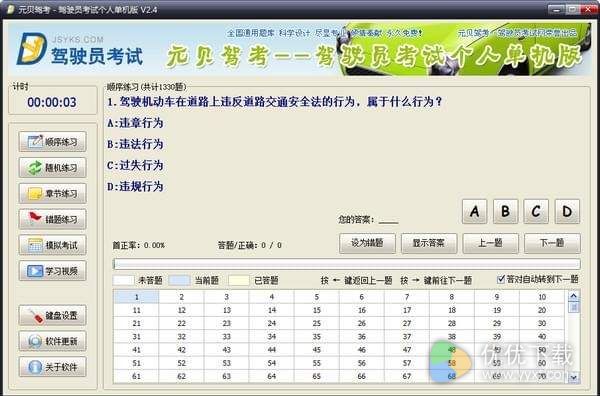The height and width of the screenshot is (396, 600).
Task: Close the 元贝驾考 window
Action: click(x=590, y=9)
